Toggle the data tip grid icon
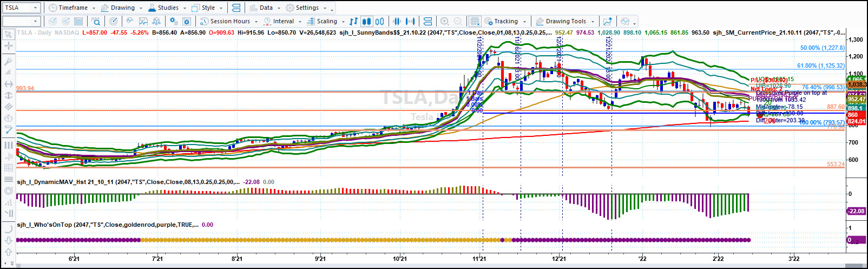Viewport: 868px width, 269px height. 475,21
